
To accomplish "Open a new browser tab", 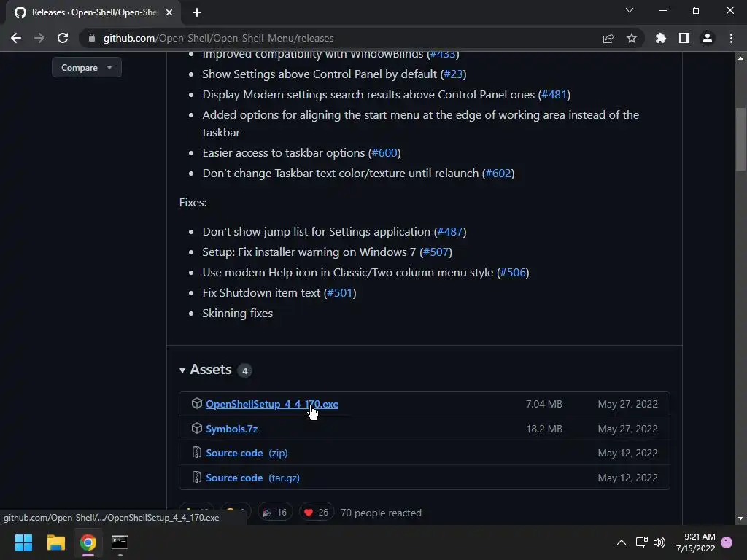I will click(x=197, y=12).
